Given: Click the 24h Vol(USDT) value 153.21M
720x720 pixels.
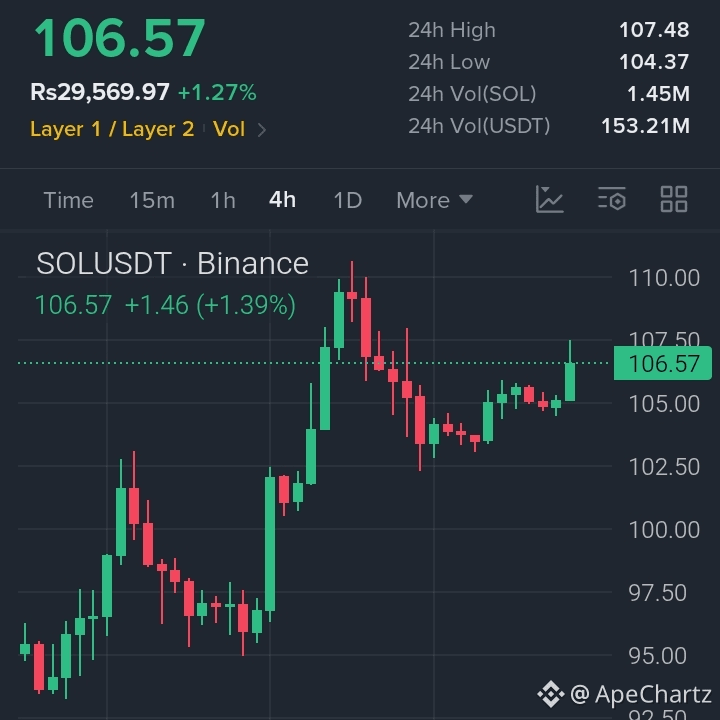Looking at the screenshot, I should click(x=645, y=126).
